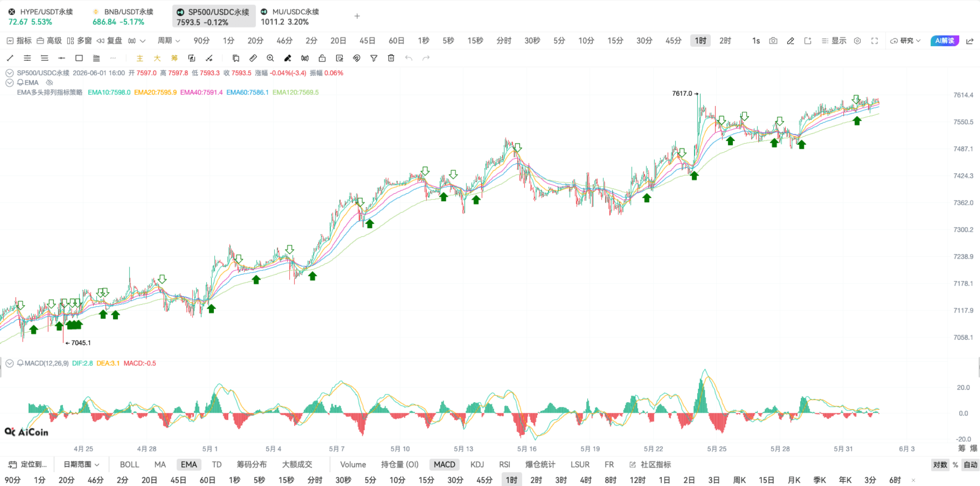Click the AI解读 button
The image size is (980, 486).
click(945, 41)
